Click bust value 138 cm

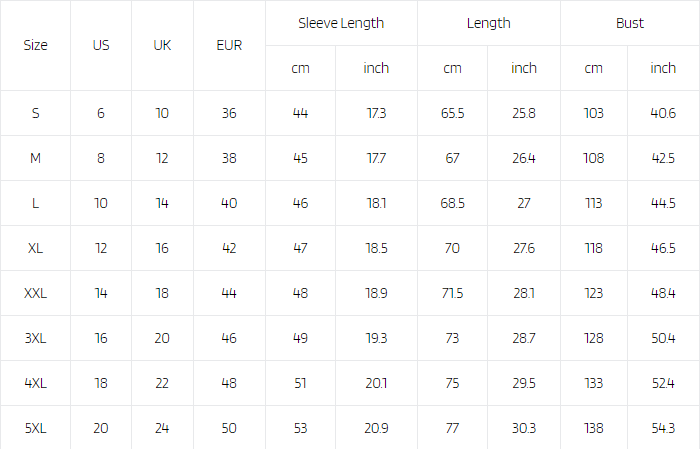point(594,428)
